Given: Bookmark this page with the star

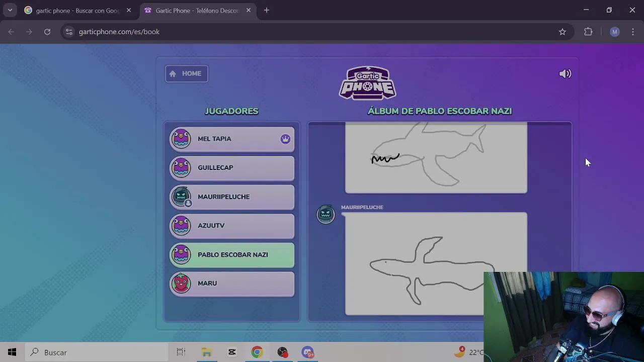Looking at the screenshot, I should (x=562, y=32).
